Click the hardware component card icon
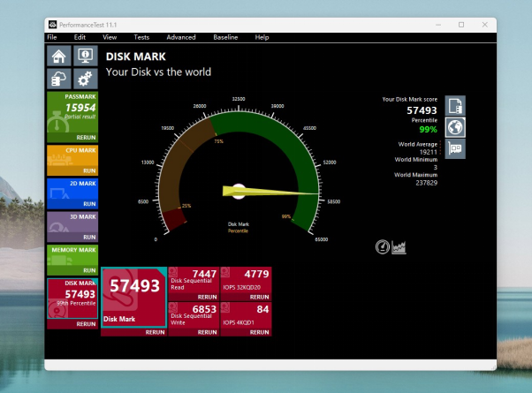Viewport: 532px width, 393px height. pyautogui.click(x=455, y=148)
